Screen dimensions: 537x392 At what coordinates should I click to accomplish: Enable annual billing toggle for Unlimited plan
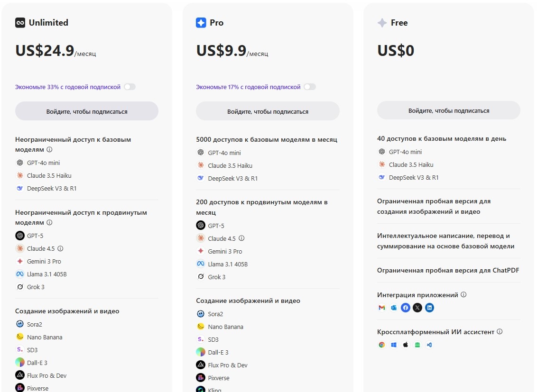(x=130, y=87)
